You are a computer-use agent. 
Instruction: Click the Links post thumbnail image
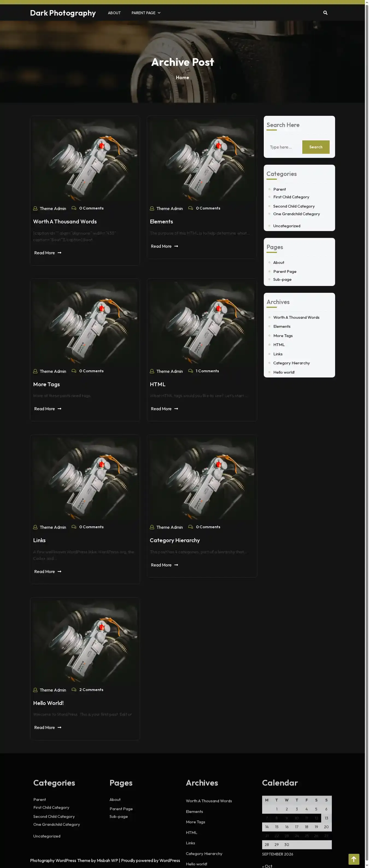click(x=85, y=479)
